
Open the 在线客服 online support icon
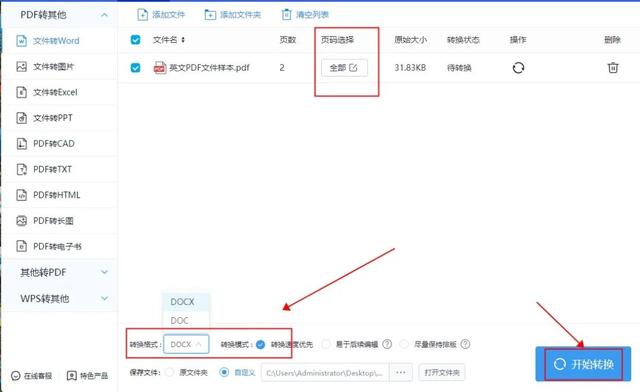[x=16, y=376]
